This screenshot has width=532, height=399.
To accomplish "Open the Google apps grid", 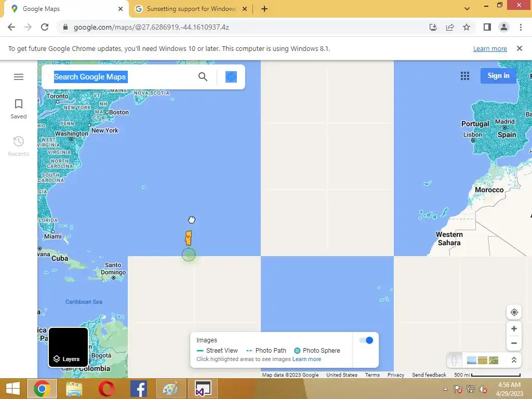I will click(x=465, y=76).
